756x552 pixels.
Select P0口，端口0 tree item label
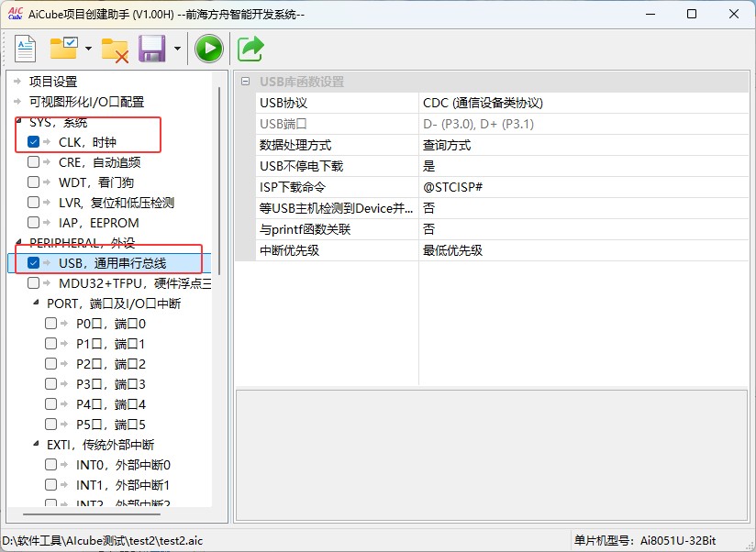pyautogui.click(x=111, y=324)
